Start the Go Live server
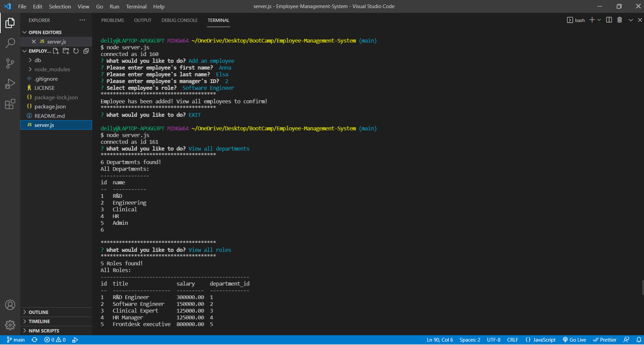Image resolution: width=644 pixels, height=345 pixels. click(x=574, y=340)
